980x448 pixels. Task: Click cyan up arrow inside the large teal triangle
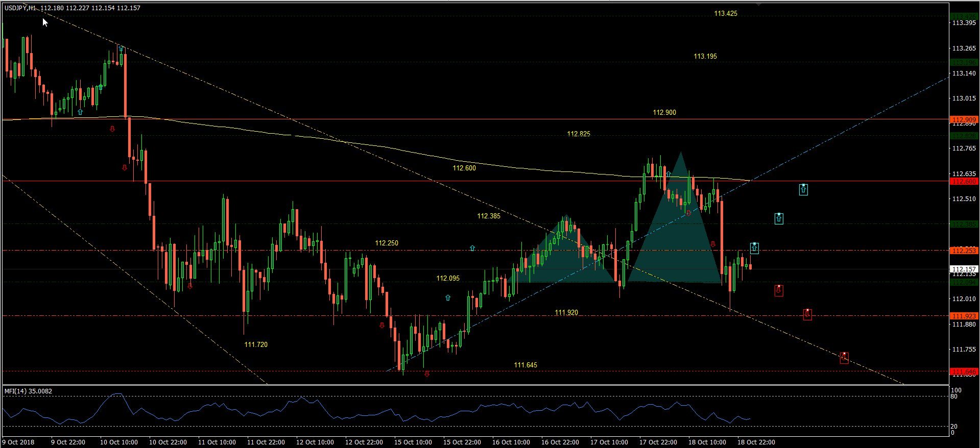pos(668,175)
